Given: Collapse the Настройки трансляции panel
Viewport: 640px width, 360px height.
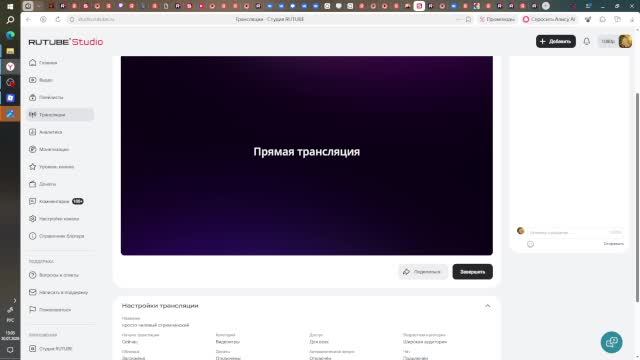Looking at the screenshot, I should pyautogui.click(x=487, y=306).
